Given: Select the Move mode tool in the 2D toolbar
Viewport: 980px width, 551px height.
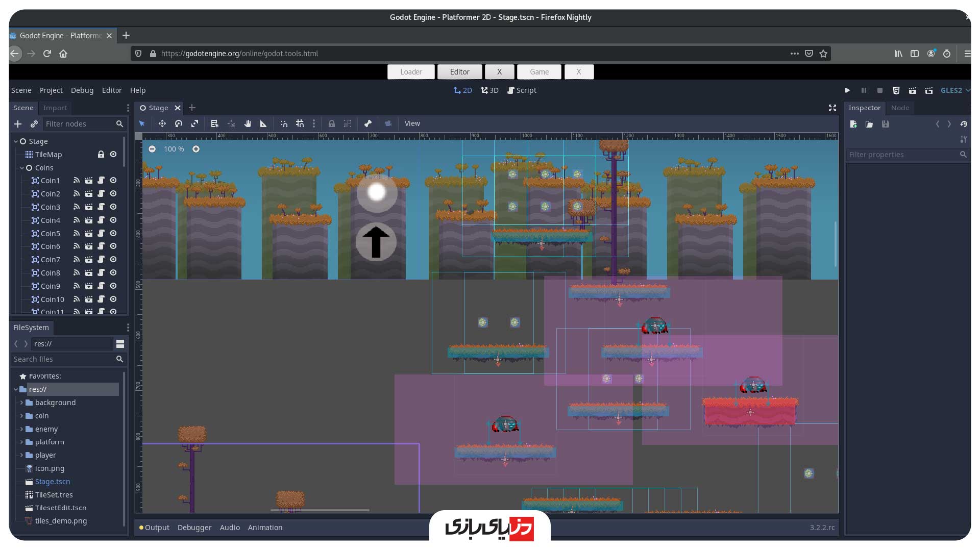Looking at the screenshot, I should click(162, 123).
